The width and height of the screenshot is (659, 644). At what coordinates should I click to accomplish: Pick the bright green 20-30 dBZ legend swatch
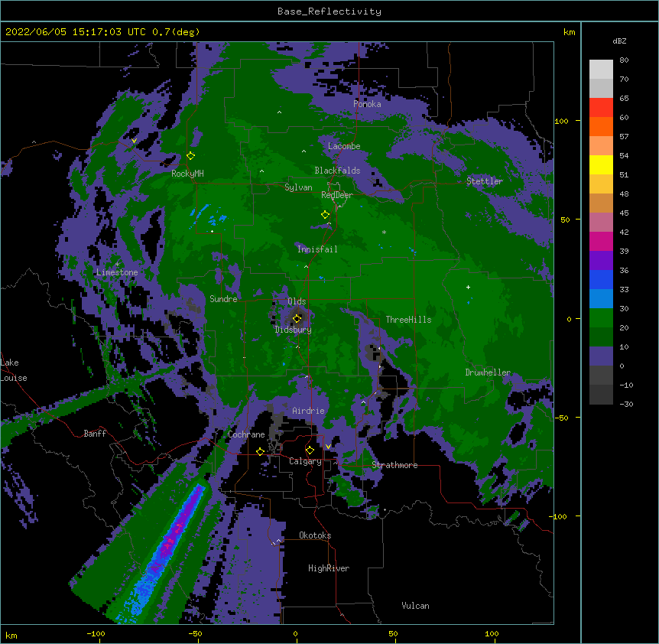coord(601,318)
